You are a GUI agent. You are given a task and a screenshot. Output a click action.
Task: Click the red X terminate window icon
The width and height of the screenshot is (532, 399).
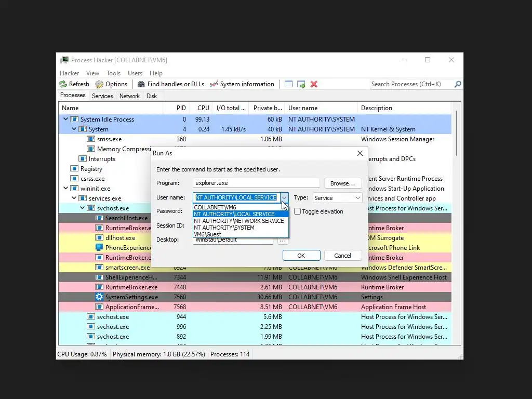314,84
